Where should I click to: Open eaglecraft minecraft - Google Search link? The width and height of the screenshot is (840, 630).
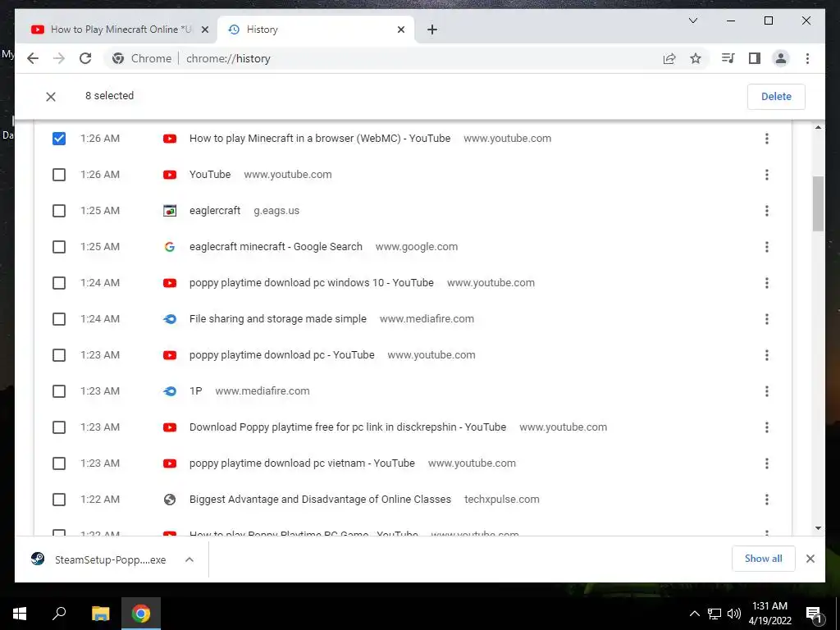click(276, 246)
